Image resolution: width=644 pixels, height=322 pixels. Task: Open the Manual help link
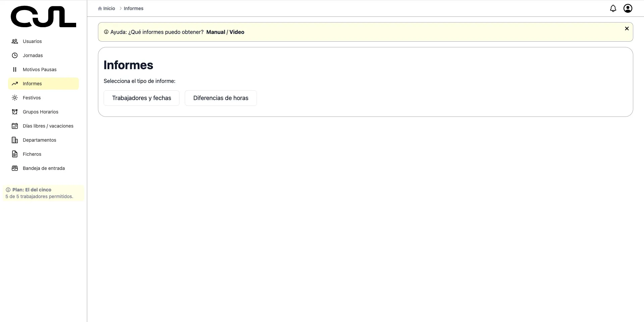(215, 32)
